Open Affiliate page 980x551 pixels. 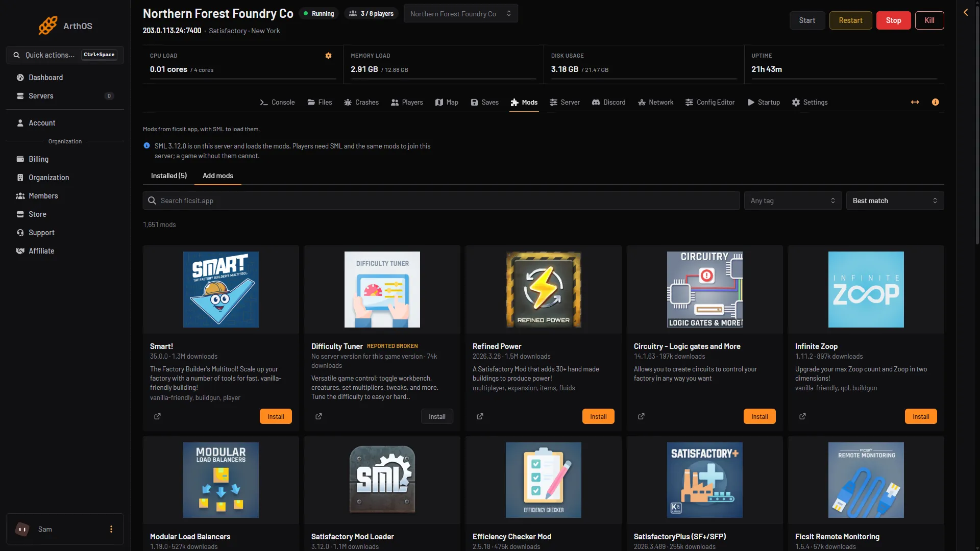65,251
